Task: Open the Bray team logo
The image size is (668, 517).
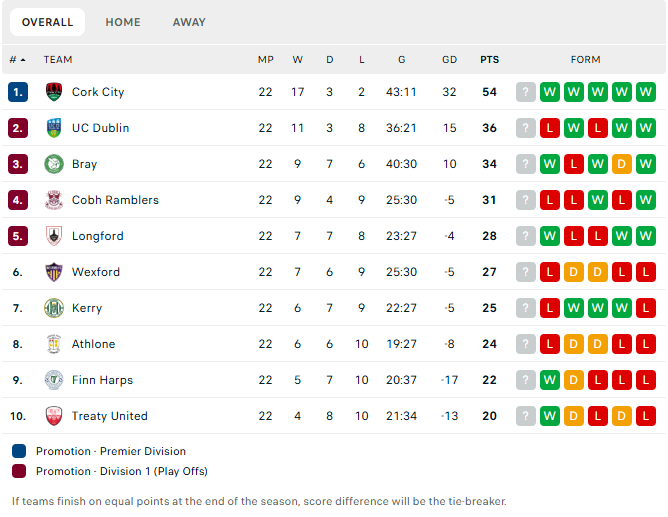Action: click(x=54, y=164)
